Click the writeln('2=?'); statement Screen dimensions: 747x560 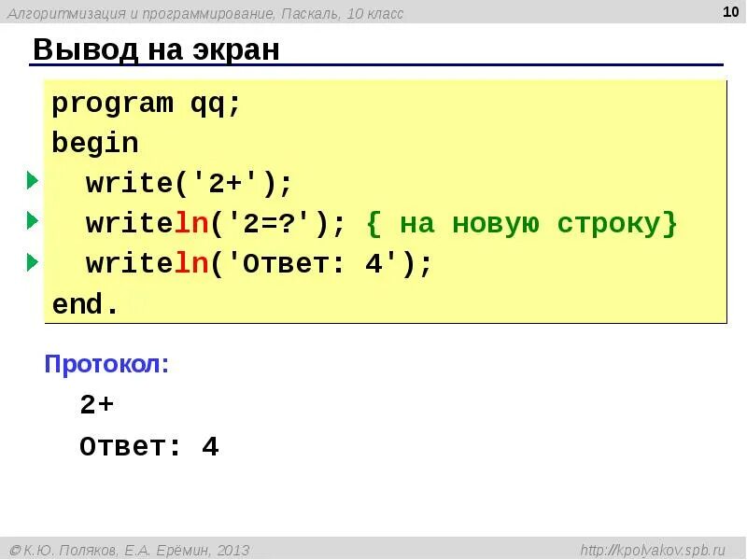[x=216, y=223]
